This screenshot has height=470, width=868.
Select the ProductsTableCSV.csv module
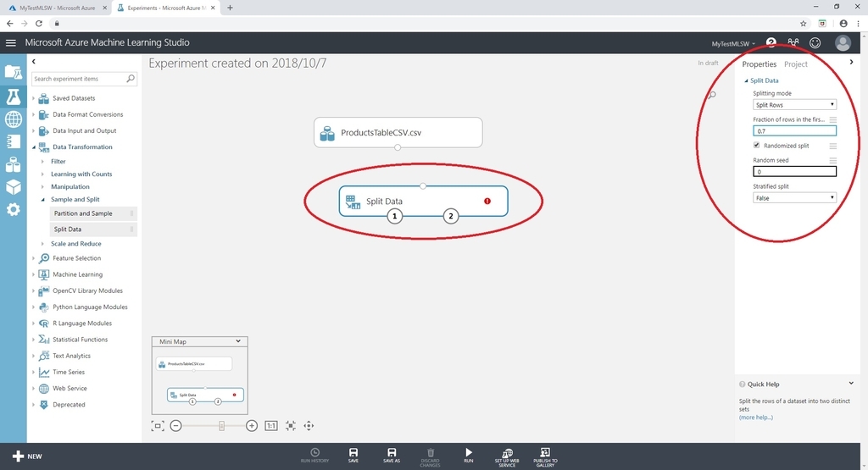point(398,132)
